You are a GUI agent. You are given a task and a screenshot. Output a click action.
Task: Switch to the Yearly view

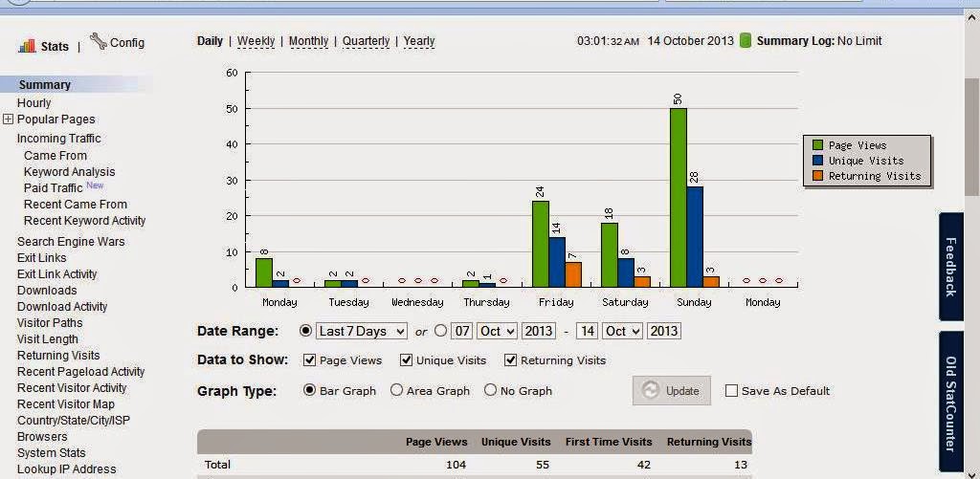[x=419, y=41]
